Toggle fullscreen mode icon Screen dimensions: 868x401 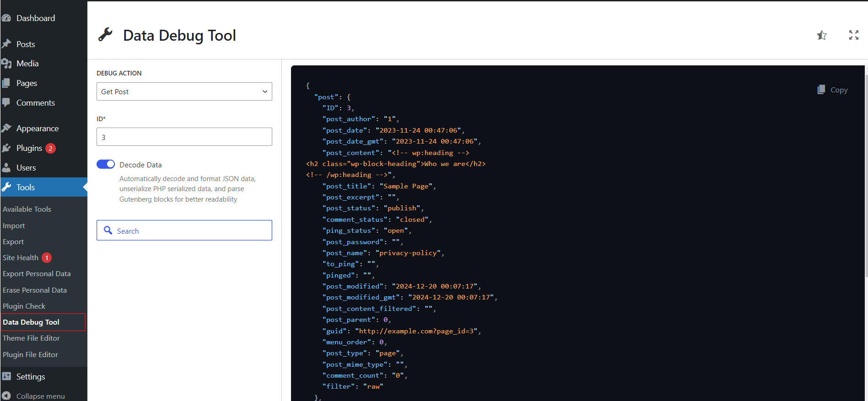tap(853, 35)
